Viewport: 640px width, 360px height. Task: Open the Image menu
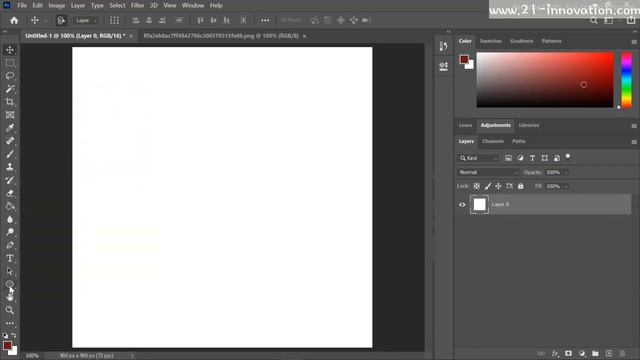coord(57,5)
